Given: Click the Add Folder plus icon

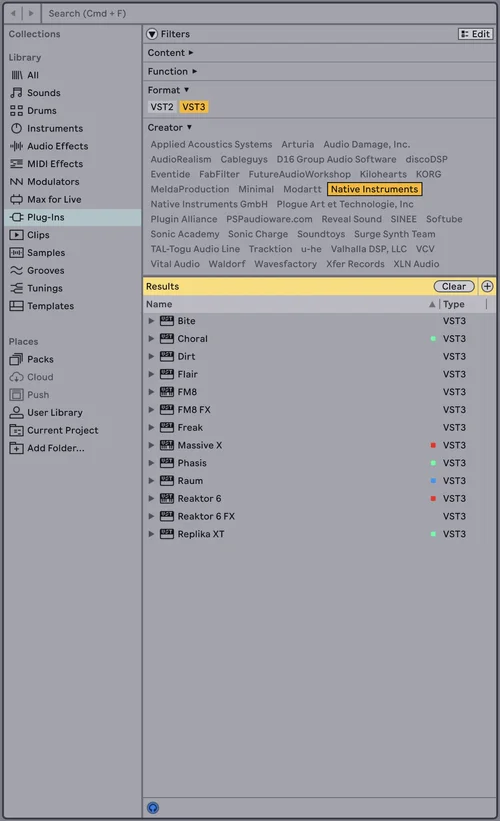Looking at the screenshot, I should 17,448.
